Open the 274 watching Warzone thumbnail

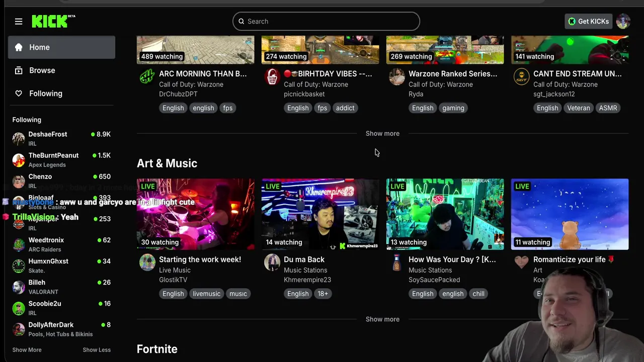pos(320,50)
